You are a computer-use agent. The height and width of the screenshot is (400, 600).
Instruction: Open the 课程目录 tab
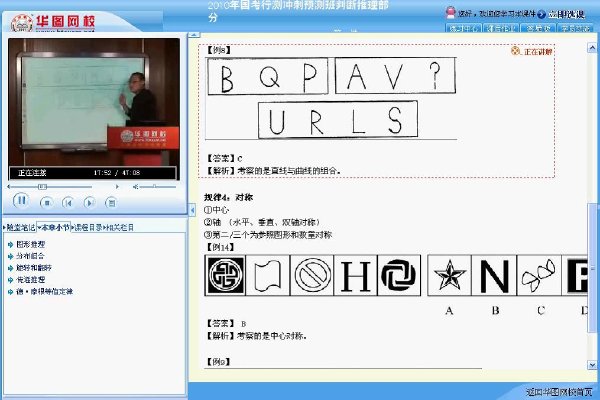[x=88, y=227]
